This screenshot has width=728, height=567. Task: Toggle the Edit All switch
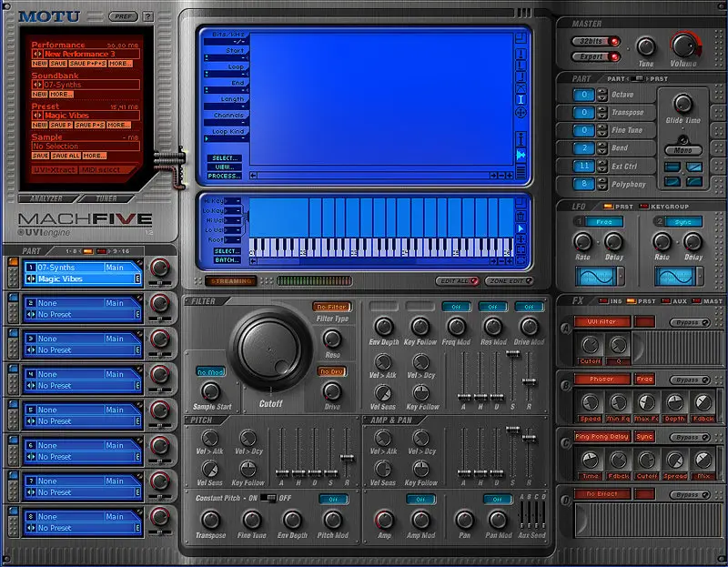click(458, 281)
